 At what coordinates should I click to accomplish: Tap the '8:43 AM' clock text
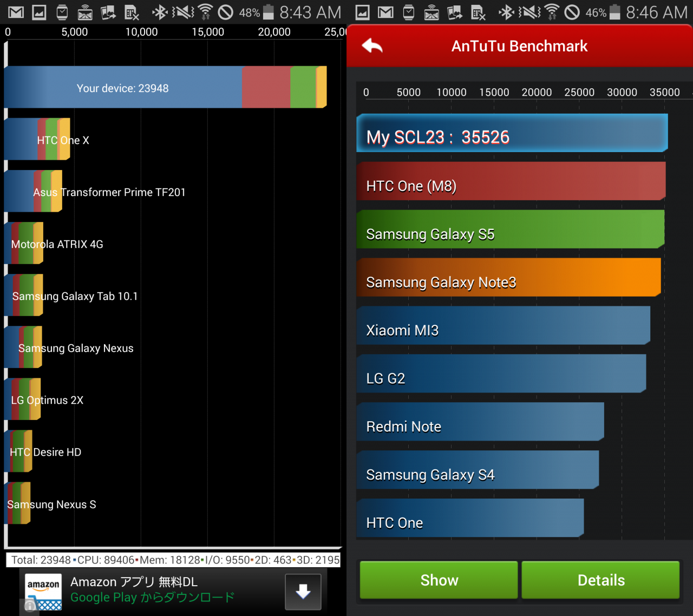pyautogui.click(x=310, y=12)
